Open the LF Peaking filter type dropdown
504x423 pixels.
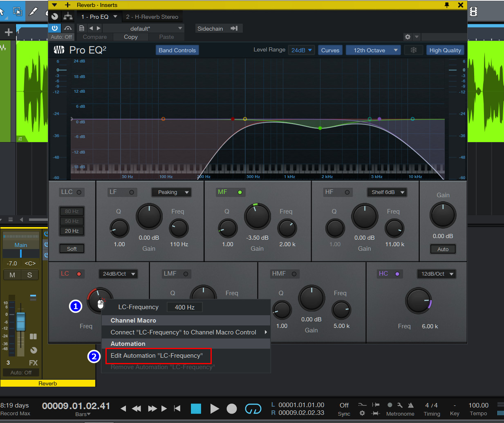click(x=171, y=192)
